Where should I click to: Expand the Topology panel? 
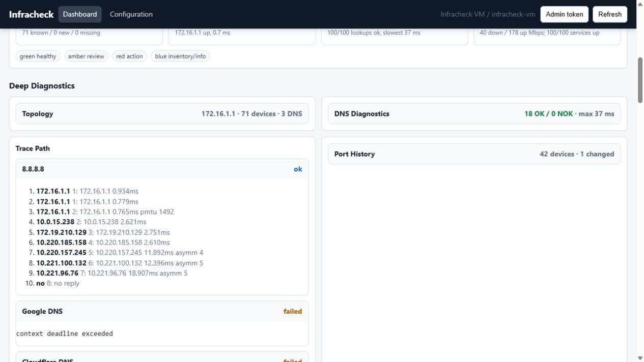162,114
